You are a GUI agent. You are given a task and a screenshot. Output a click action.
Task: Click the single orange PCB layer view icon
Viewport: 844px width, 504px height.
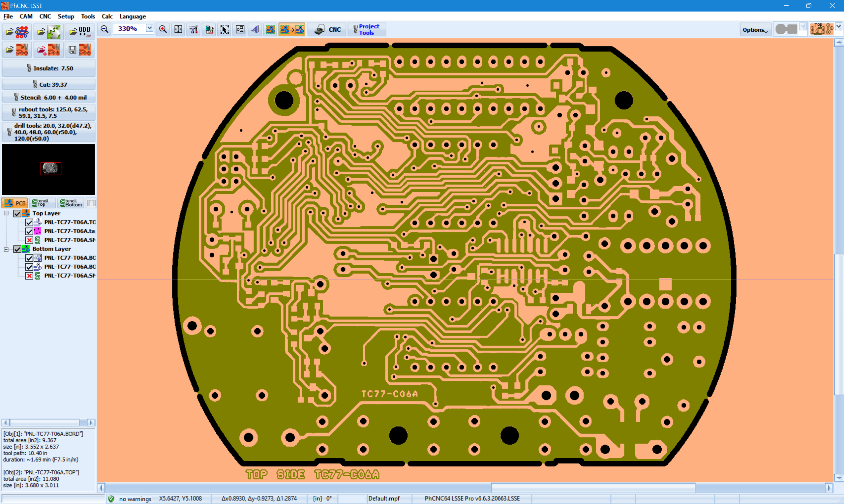[x=270, y=30]
